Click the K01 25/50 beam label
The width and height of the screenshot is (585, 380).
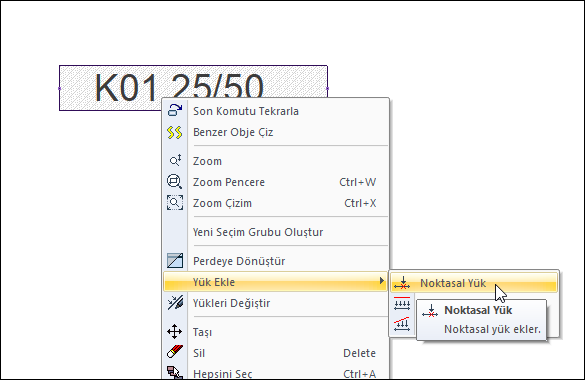tap(179, 88)
